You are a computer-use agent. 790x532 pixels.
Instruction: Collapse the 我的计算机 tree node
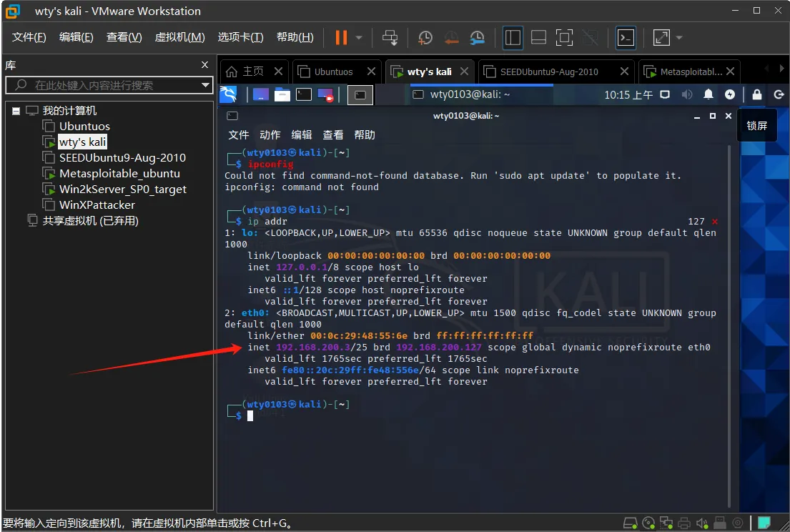(x=16, y=111)
